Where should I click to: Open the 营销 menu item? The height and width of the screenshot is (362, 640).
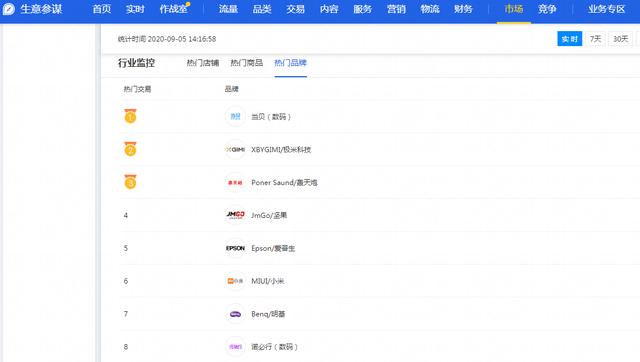(396, 9)
